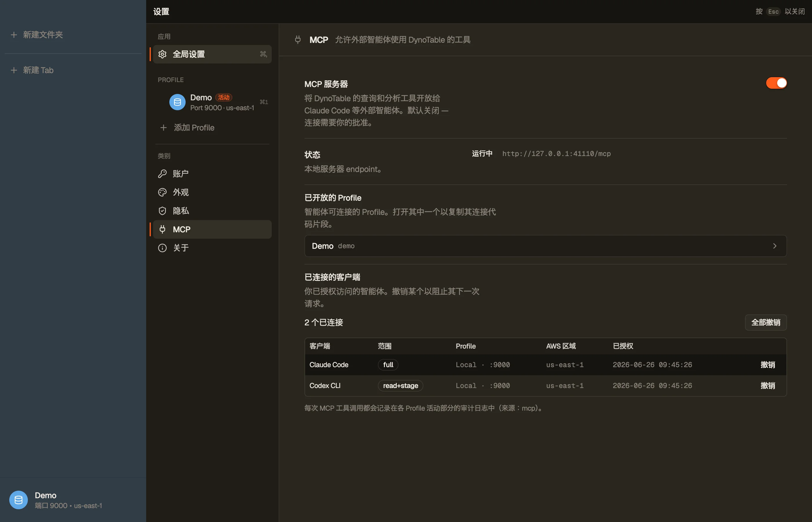Click the Demo profile database avatar in settings

[177, 102]
